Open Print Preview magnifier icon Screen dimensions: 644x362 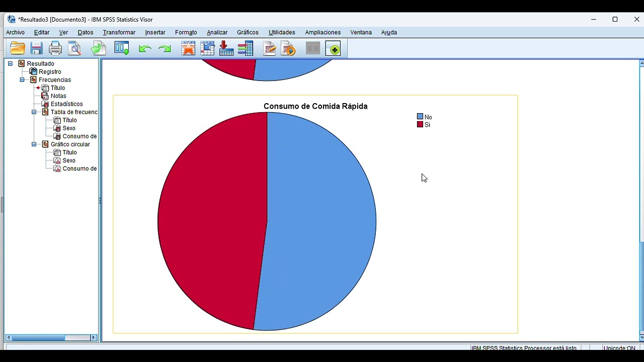point(75,48)
